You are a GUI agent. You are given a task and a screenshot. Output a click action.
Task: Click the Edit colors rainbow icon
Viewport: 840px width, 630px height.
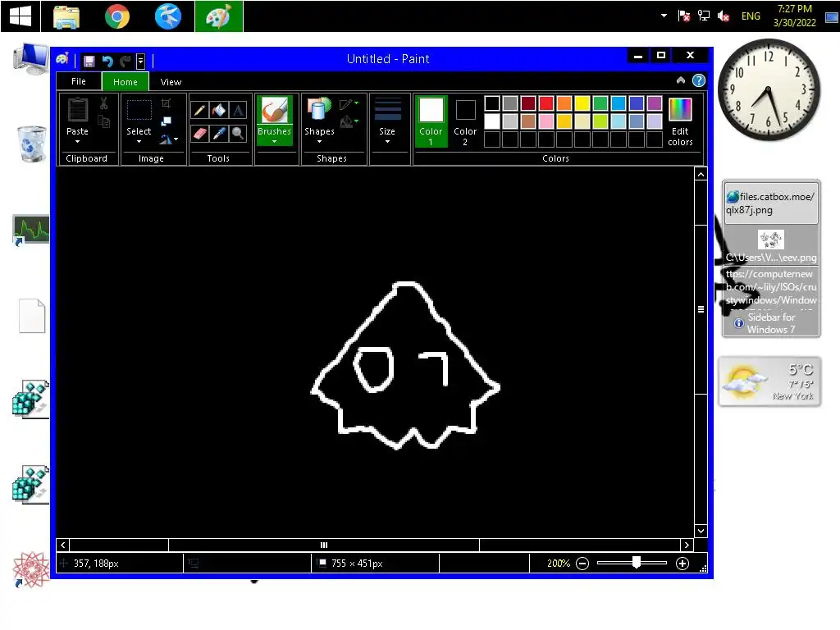coord(680,110)
